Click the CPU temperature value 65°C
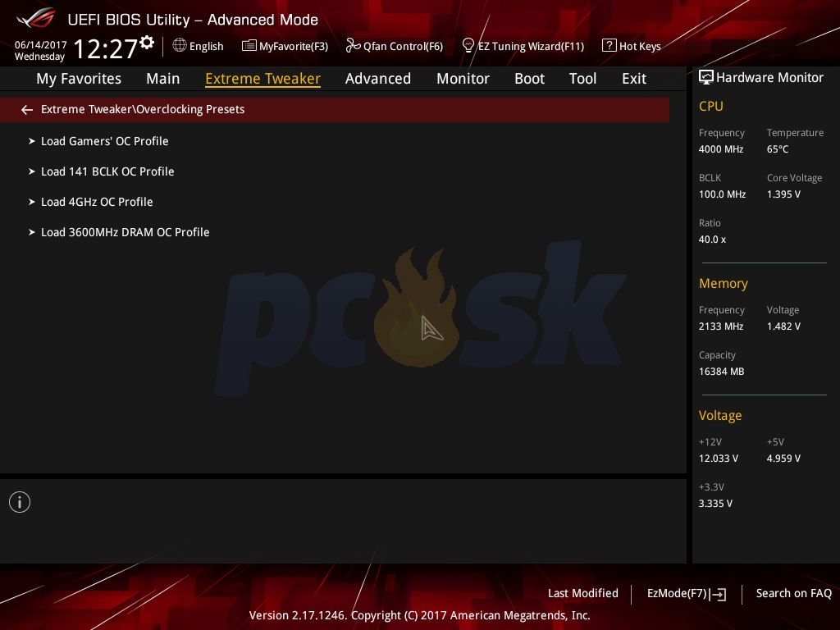The image size is (840, 630). pos(778,149)
